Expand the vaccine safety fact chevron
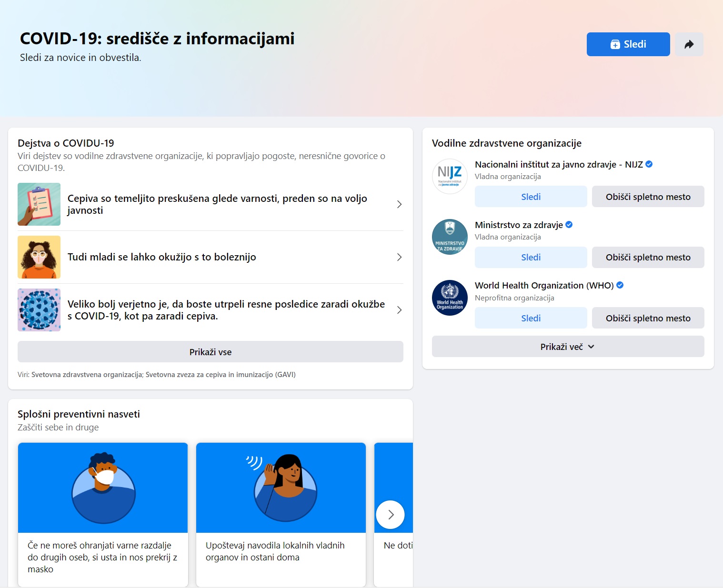Image resolution: width=723 pixels, height=588 pixels. click(399, 204)
